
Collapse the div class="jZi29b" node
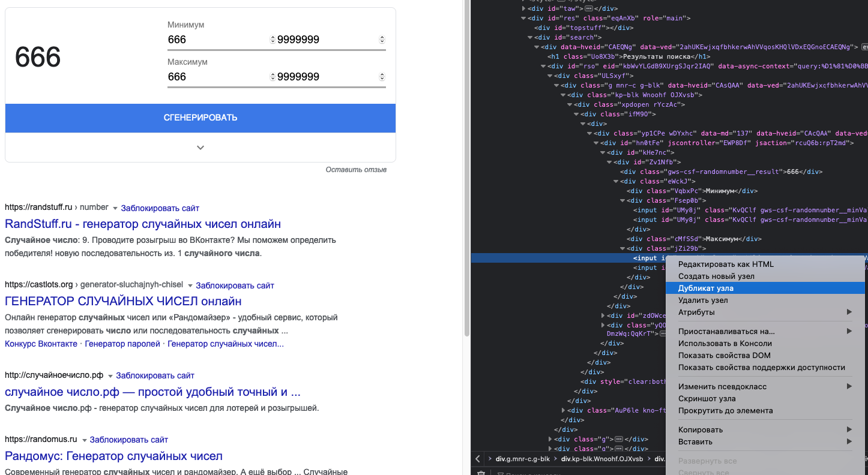[622, 248]
